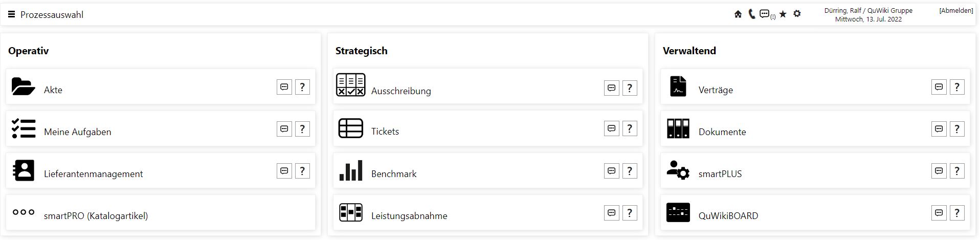
Task: Show help for Verträge
Action: pyautogui.click(x=957, y=87)
